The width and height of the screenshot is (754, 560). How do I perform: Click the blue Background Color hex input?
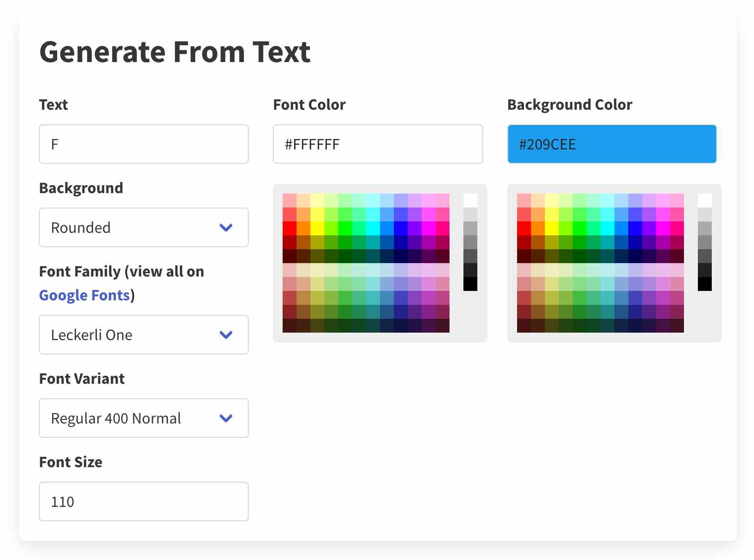(611, 144)
